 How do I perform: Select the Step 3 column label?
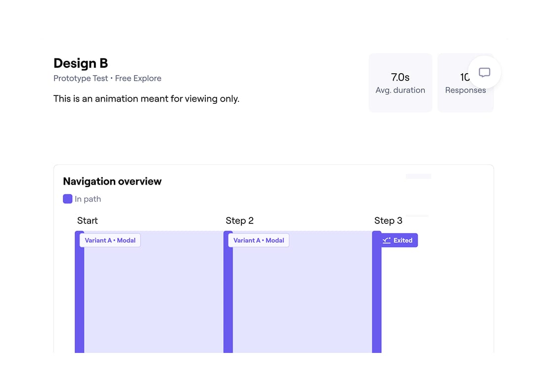[x=388, y=220]
